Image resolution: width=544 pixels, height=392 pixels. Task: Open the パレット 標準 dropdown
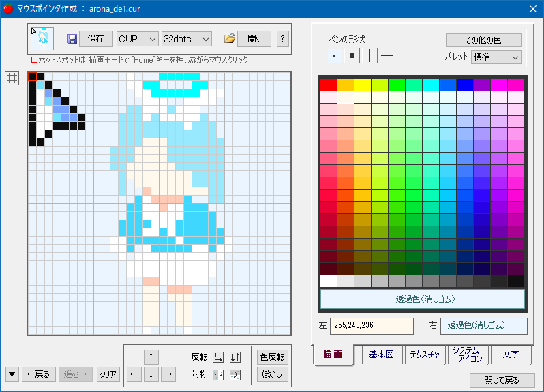[496, 57]
